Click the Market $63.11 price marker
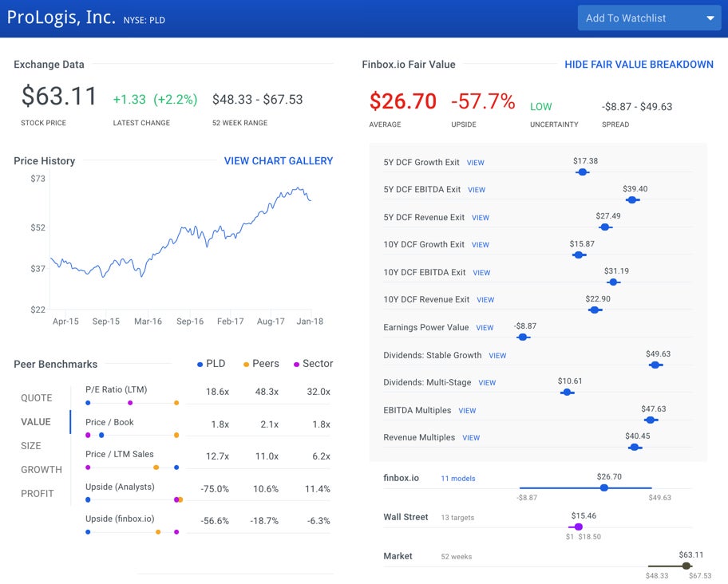Screen dimensions: 728x584 point(686,566)
